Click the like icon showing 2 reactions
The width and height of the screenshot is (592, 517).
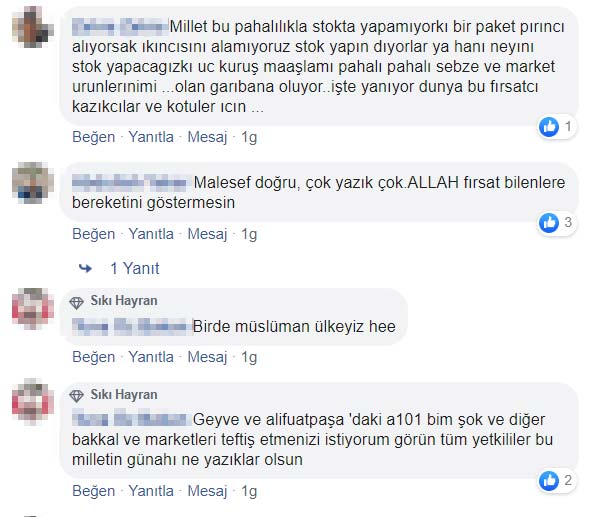[549, 481]
